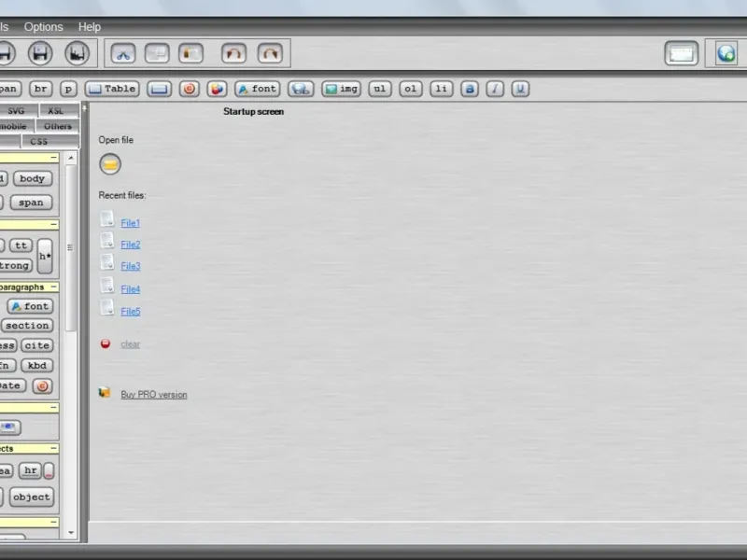Click the document icon beside File3

(x=107, y=262)
